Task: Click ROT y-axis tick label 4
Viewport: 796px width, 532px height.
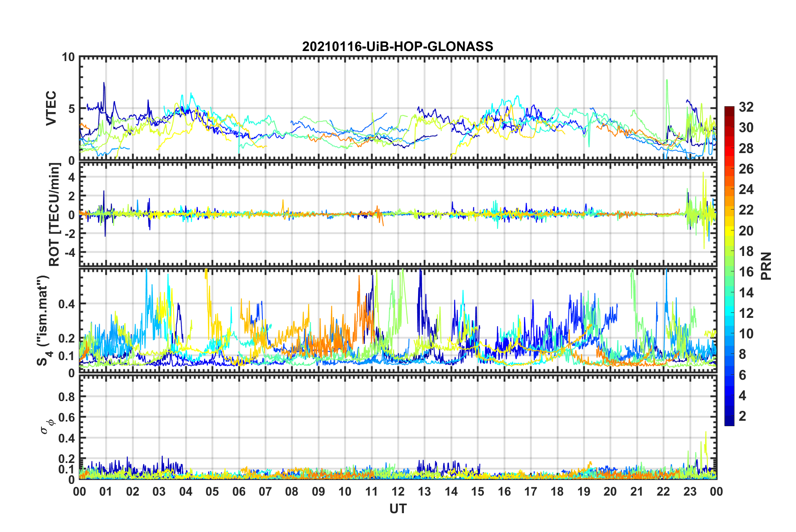Action: click(x=72, y=177)
